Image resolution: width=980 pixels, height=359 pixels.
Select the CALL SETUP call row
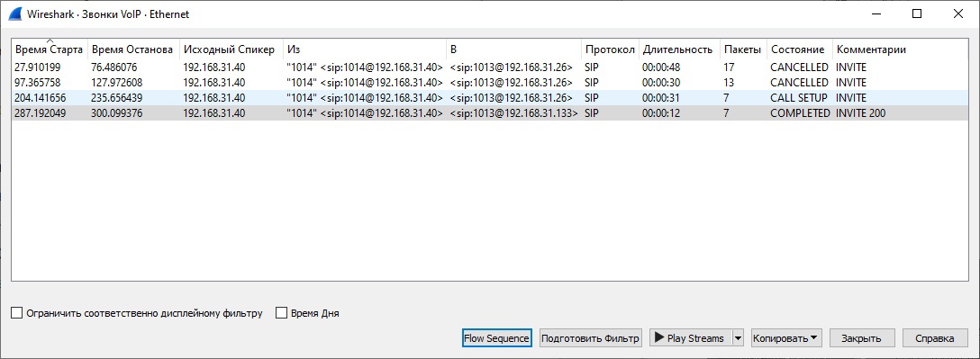(490, 98)
